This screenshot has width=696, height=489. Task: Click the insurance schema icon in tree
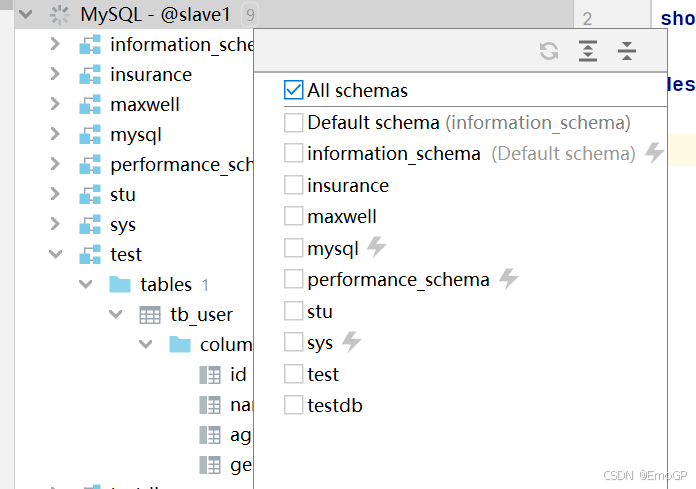[x=90, y=75]
